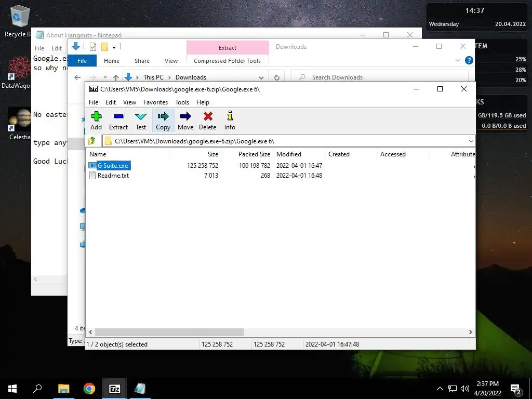Click This PC breadcrumb in Explorer
This screenshot has width=532, height=399.
pyautogui.click(x=153, y=77)
